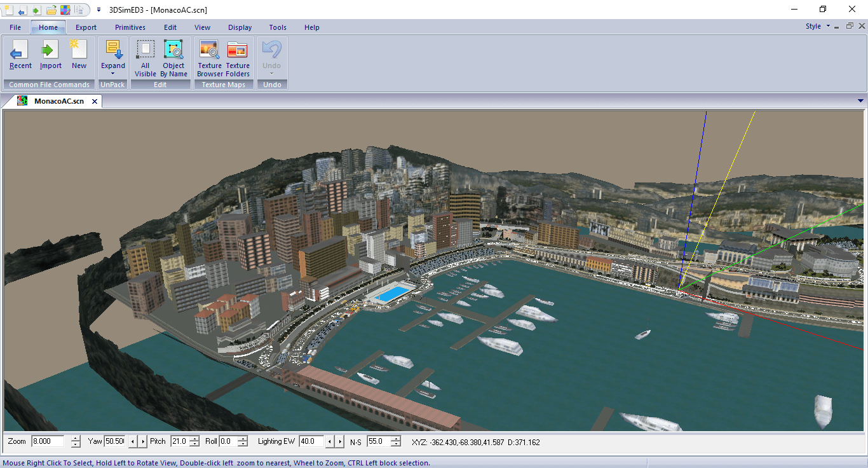The width and height of the screenshot is (868, 468).
Task: Click quick access green Import icon
Action: tap(36, 10)
